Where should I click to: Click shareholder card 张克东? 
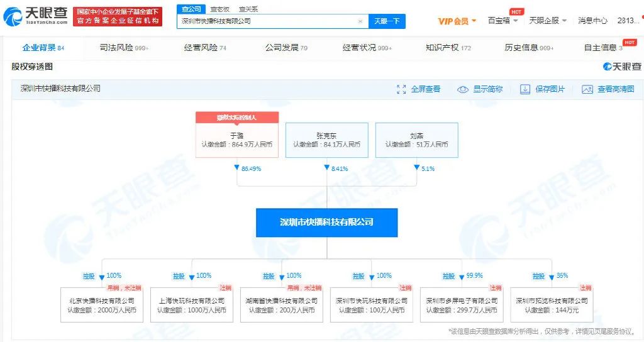point(326,140)
